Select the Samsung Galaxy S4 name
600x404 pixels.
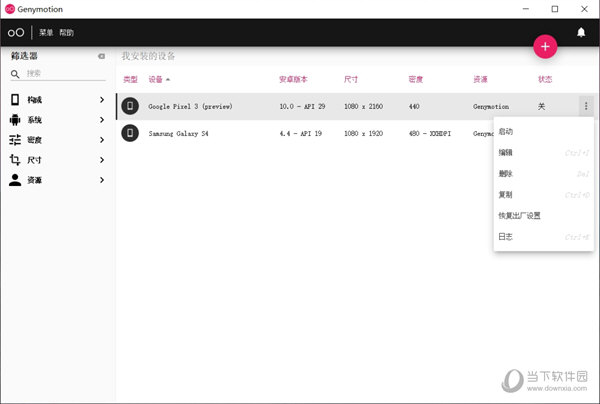click(x=178, y=134)
